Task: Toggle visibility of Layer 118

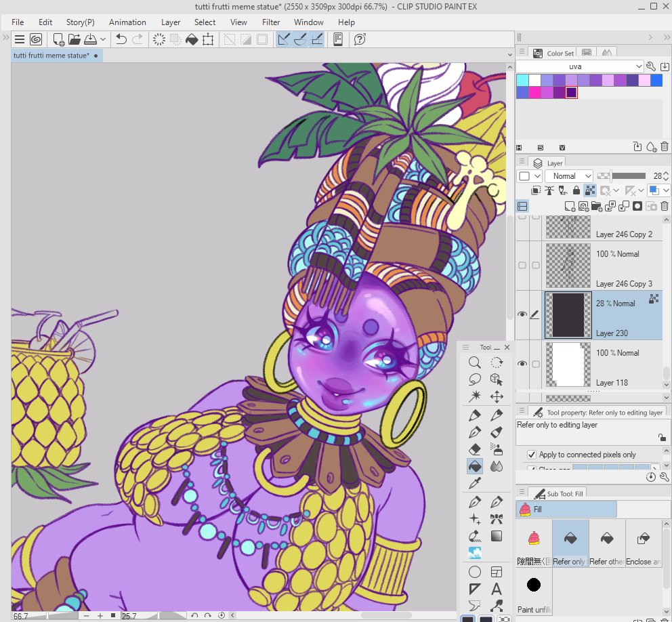Action: click(522, 363)
